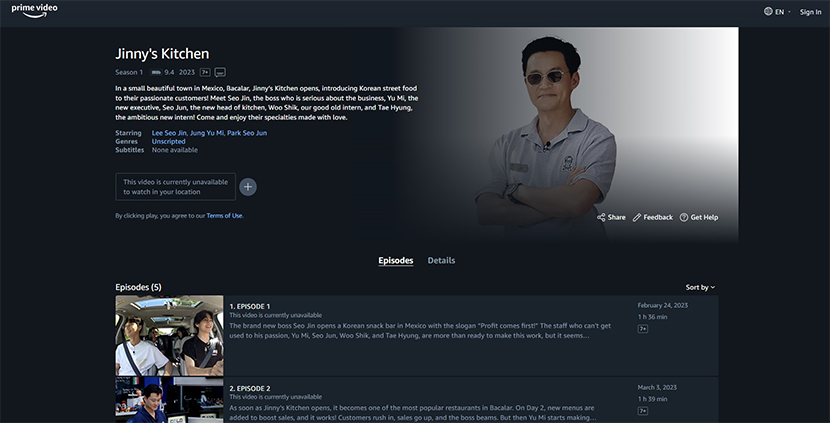Image resolution: width=830 pixels, height=423 pixels.
Task: Open the Terms of Use link
Action: pyautogui.click(x=224, y=216)
